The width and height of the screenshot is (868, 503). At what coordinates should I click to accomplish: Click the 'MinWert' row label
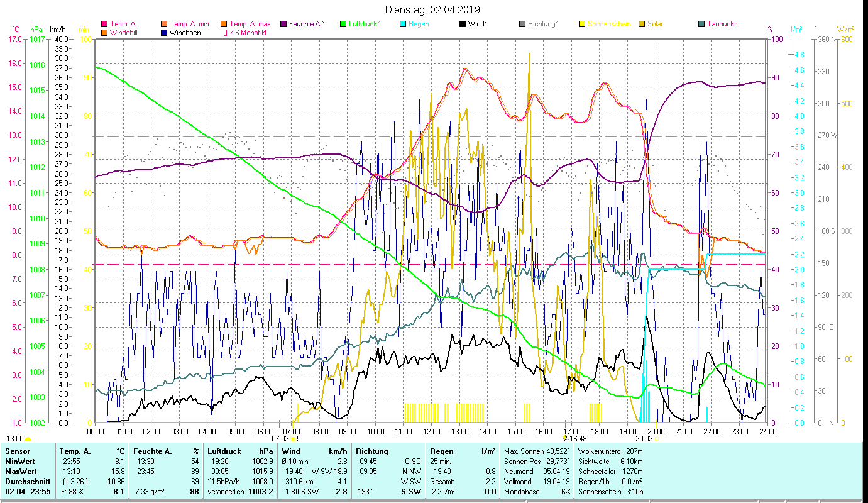click(x=19, y=462)
